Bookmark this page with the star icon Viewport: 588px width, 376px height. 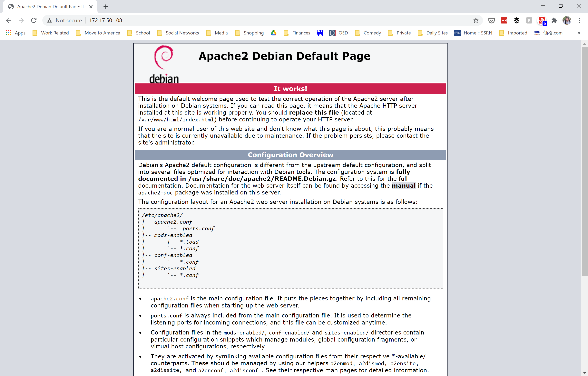click(476, 20)
